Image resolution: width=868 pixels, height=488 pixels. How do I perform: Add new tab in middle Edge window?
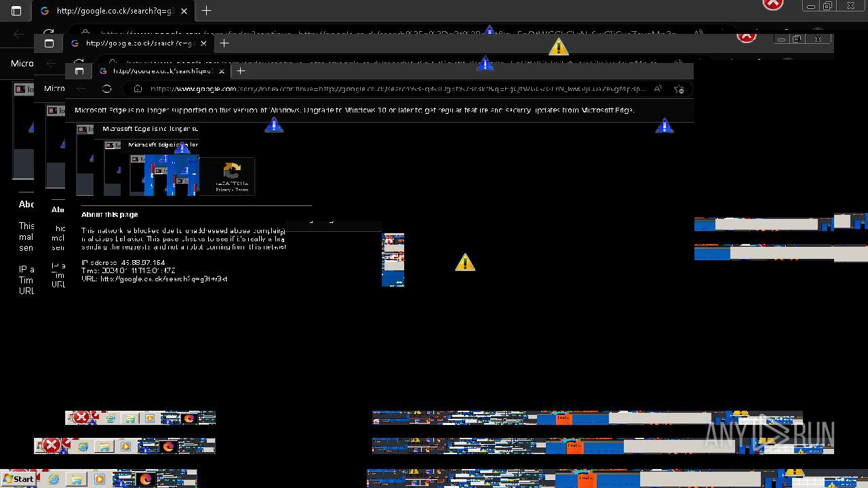pyautogui.click(x=224, y=43)
